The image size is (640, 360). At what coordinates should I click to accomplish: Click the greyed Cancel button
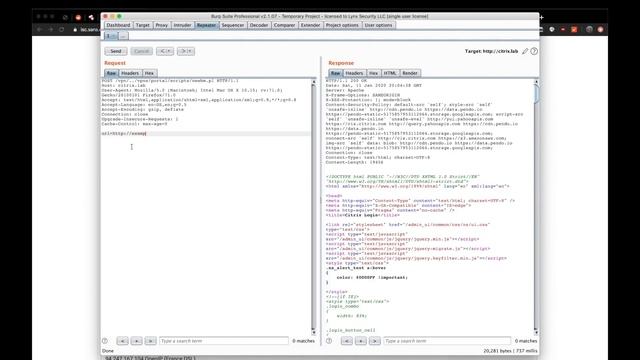141,51
